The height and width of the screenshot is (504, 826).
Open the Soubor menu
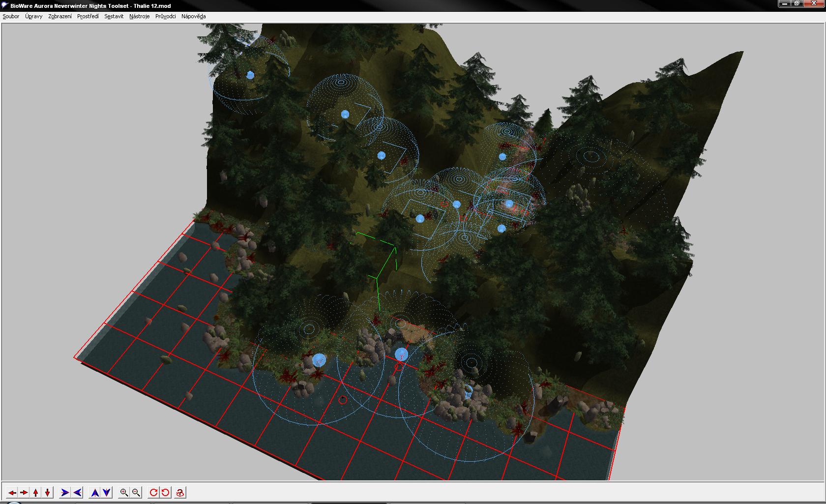pyautogui.click(x=11, y=16)
